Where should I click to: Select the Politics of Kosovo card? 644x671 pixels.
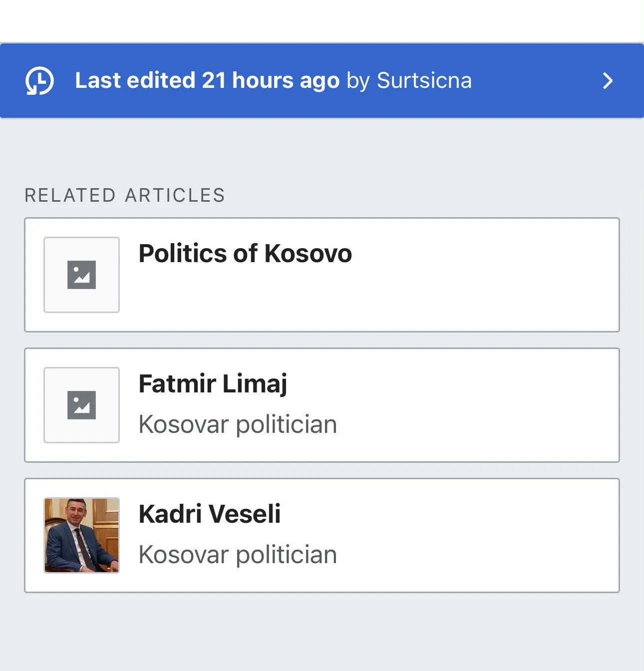[322, 275]
